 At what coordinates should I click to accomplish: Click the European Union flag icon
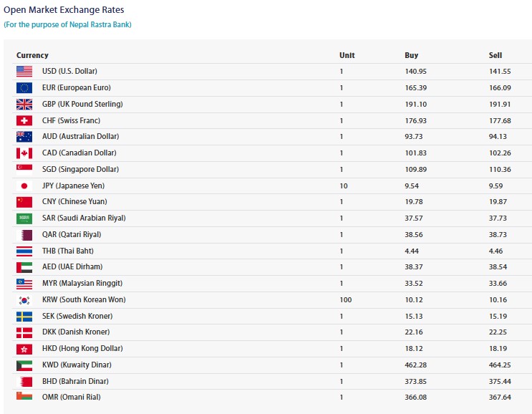click(24, 88)
